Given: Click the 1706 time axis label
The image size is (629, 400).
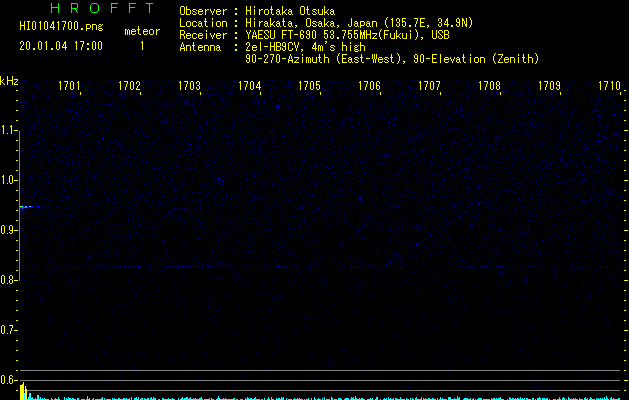Looking at the screenshot, I should click(369, 86).
